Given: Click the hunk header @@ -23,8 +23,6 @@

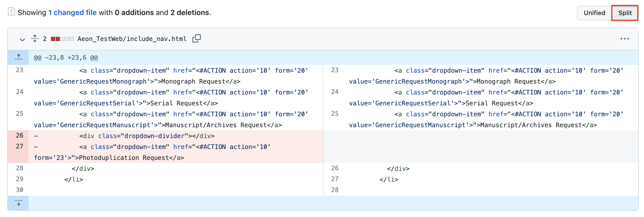Looking at the screenshot, I should coord(66,58).
